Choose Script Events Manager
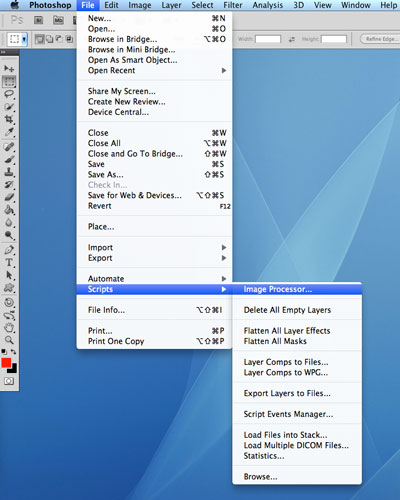Image resolution: width=400 pixels, height=500 pixels. pyautogui.click(x=297, y=414)
